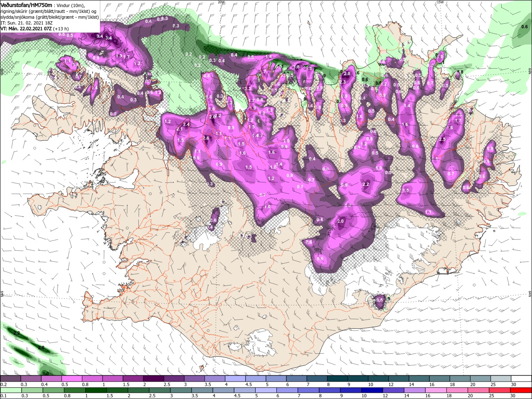Click the 2.5 snow value in eastern band
The width and height of the screenshot is (532, 399).
442,140
